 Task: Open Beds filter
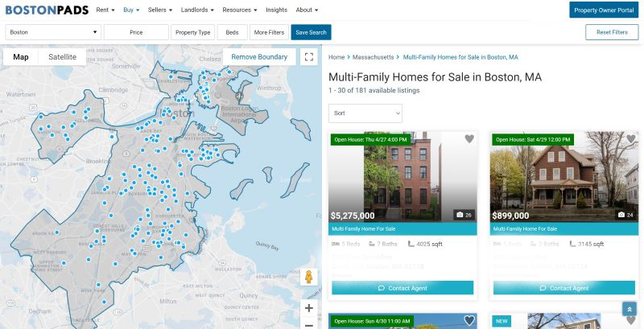232,32
